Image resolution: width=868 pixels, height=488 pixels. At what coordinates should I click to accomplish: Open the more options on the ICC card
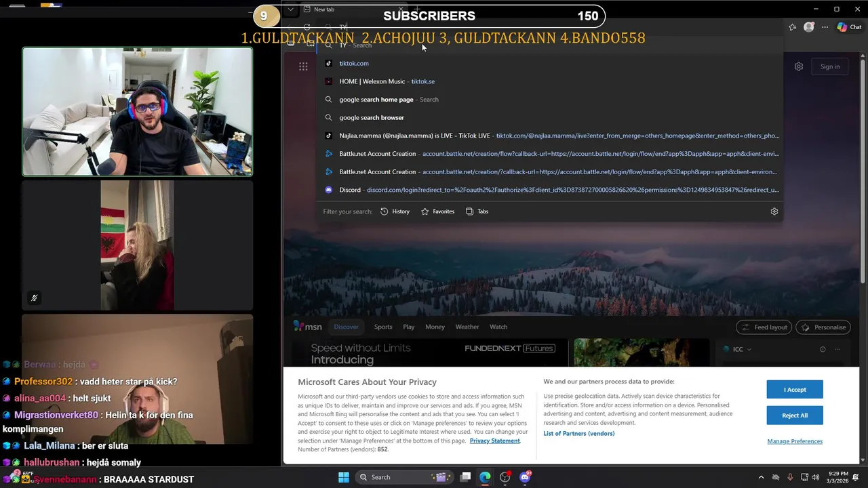click(837, 349)
